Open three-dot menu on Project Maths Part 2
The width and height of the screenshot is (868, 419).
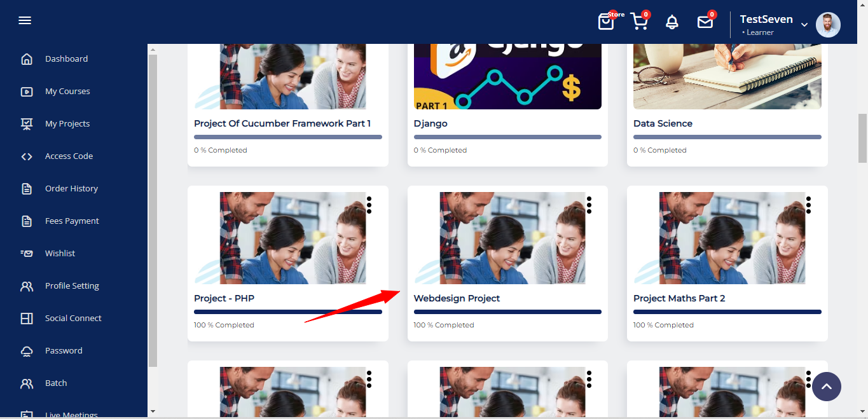(x=808, y=205)
